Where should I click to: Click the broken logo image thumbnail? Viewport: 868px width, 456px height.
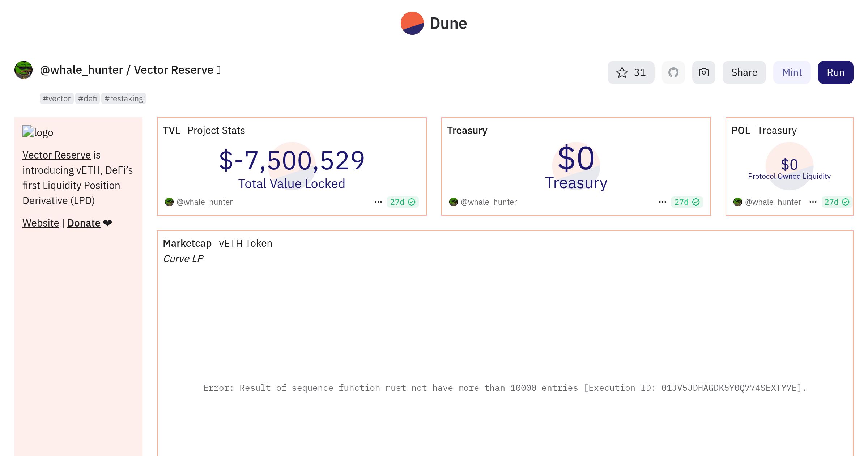pos(28,131)
